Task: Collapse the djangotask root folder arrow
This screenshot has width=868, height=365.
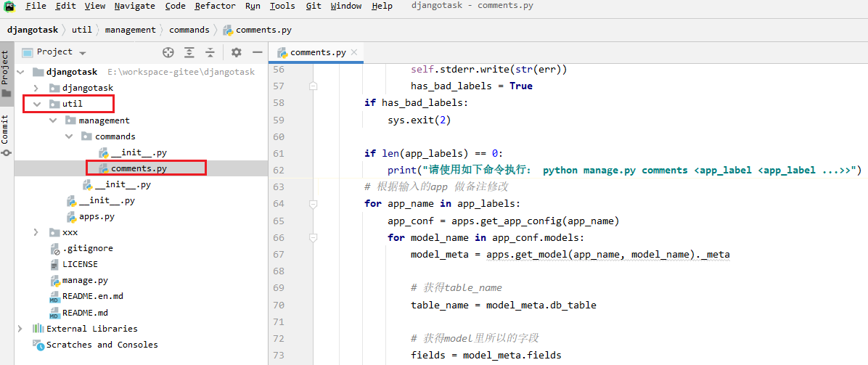Action: pyautogui.click(x=21, y=72)
